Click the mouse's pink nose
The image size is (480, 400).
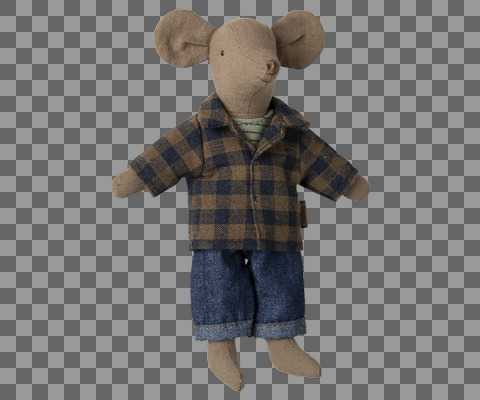point(272,68)
